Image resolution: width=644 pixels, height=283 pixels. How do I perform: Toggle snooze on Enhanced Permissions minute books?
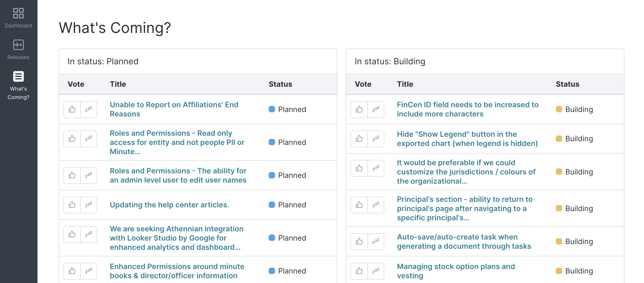click(89, 271)
